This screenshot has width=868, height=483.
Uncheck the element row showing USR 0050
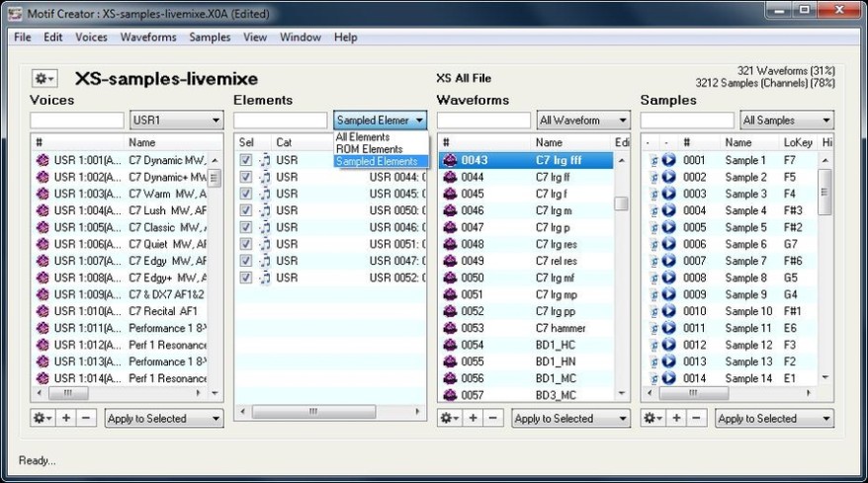point(246,210)
